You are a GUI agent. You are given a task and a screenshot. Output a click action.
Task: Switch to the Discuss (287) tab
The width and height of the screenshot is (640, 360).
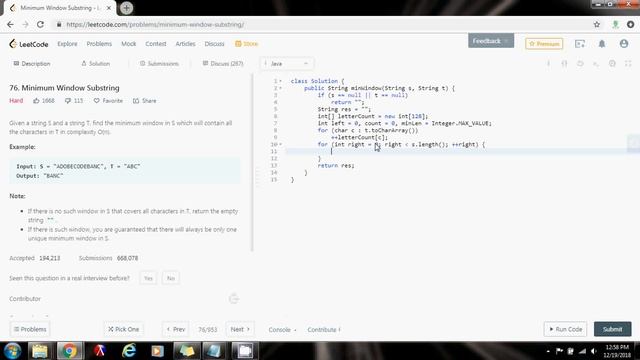click(x=223, y=64)
